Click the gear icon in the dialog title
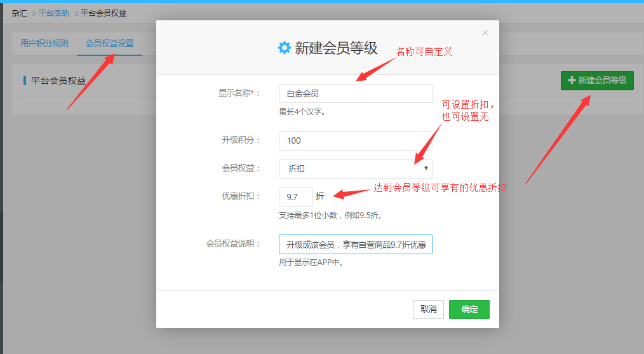This screenshot has height=354, width=644. [284, 48]
